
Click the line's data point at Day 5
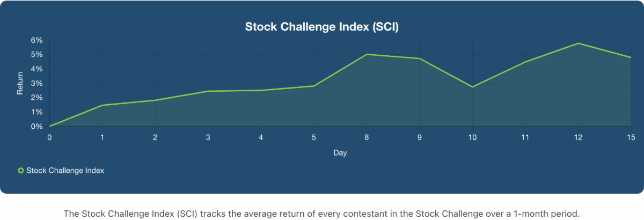[x=314, y=86]
